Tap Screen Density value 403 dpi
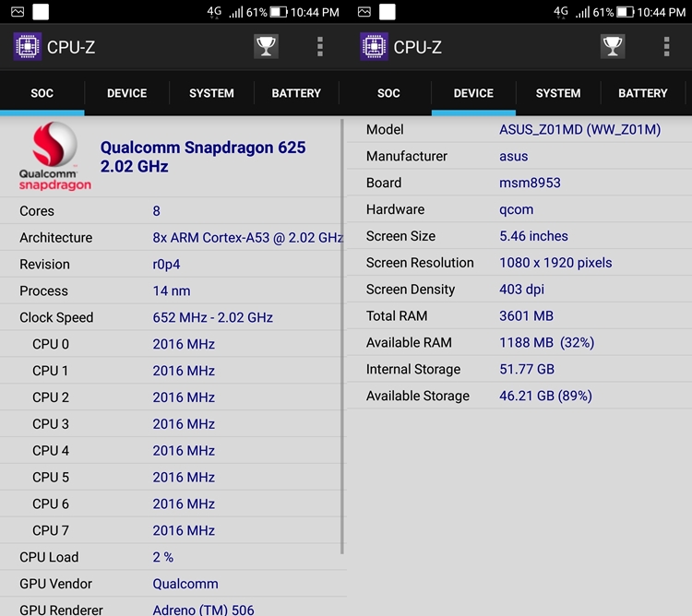692x616 pixels. tap(521, 290)
